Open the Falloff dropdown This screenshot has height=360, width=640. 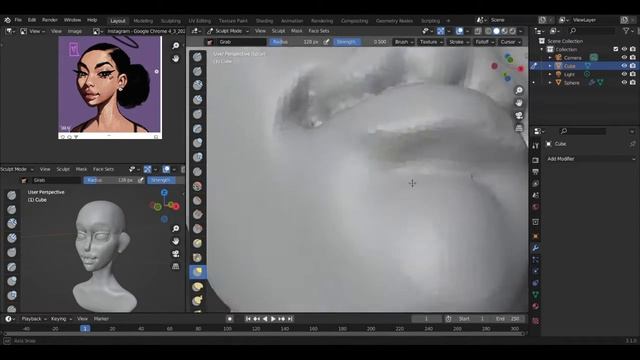[484, 42]
